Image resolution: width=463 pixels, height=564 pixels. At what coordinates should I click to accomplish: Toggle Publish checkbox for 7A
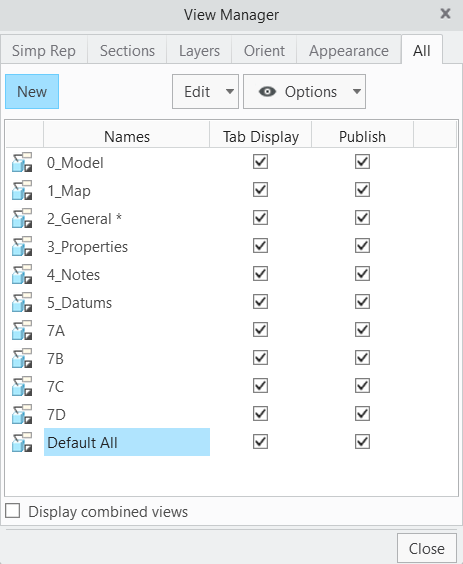(x=362, y=330)
